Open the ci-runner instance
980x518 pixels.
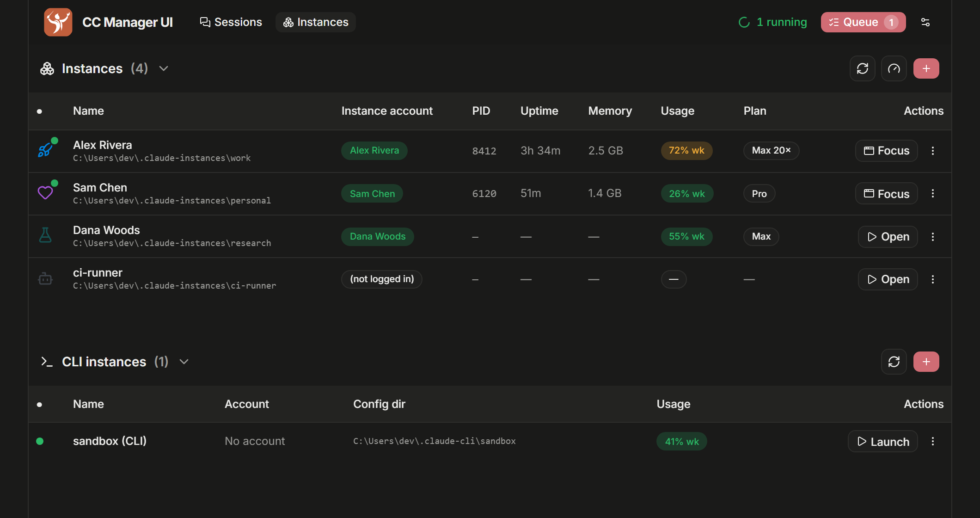888,279
